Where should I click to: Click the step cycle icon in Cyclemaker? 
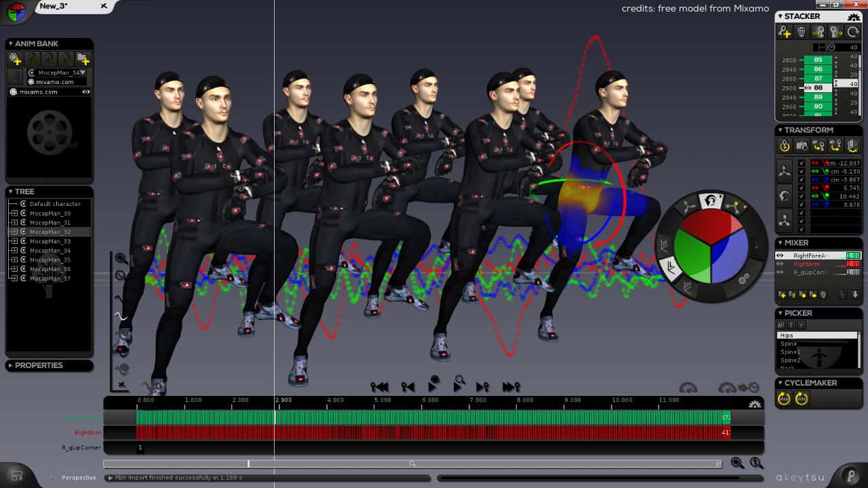point(784,399)
